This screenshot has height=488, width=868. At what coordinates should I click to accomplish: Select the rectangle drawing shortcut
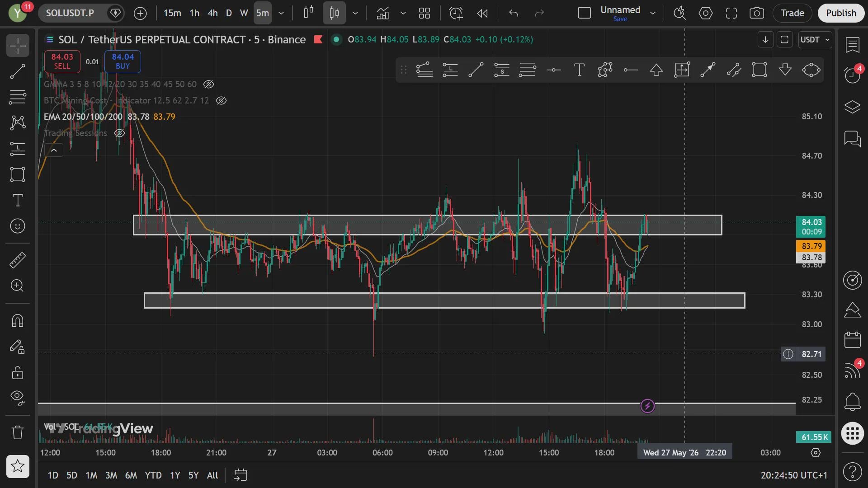(x=759, y=70)
